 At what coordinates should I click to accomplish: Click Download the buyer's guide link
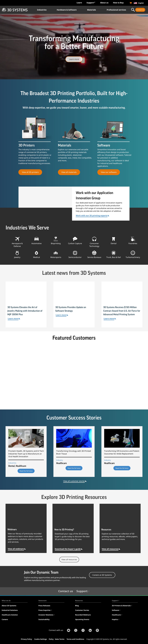click(x=68, y=549)
